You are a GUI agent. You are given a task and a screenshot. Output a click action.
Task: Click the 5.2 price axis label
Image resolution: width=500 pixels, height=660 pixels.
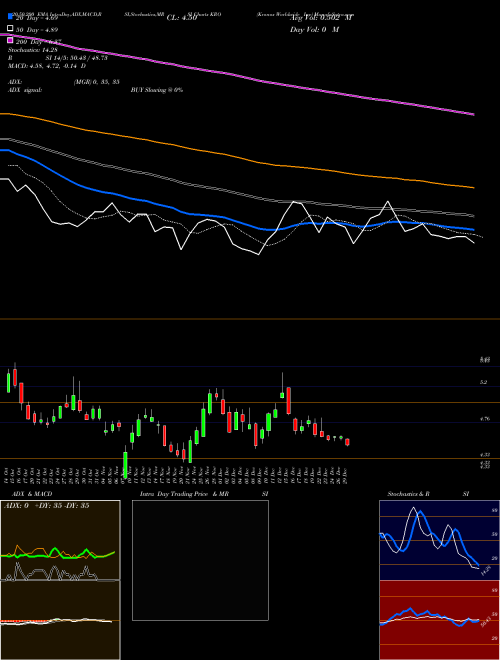[484, 382]
